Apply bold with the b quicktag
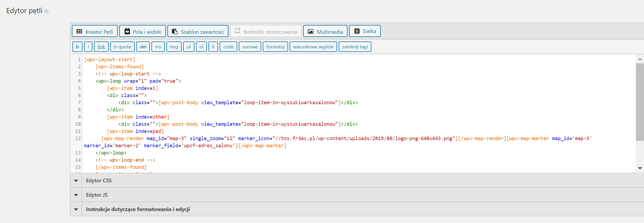This screenshot has height=223, width=644. pyautogui.click(x=77, y=47)
